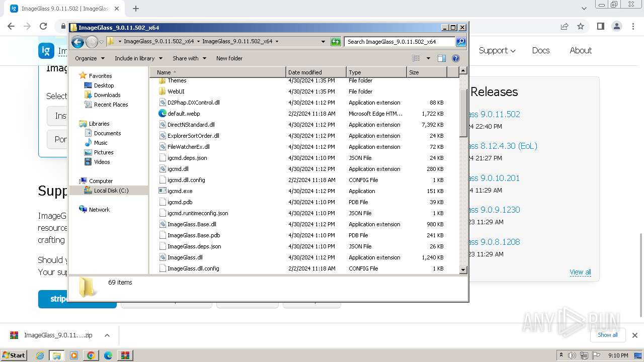Open Explorer help question mark
Image resolution: width=644 pixels, height=362 pixels.
pyautogui.click(x=456, y=58)
